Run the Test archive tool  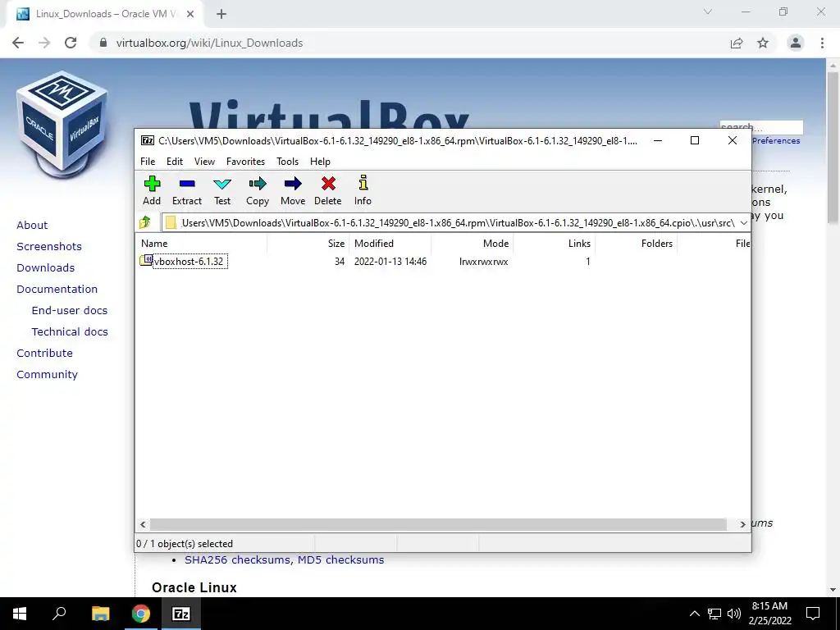tap(222, 185)
